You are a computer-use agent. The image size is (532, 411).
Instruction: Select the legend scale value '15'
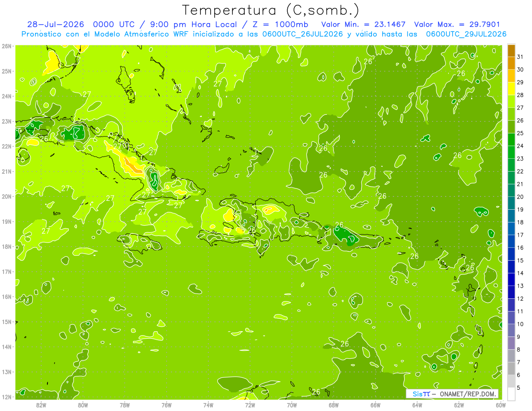[x=520, y=260]
